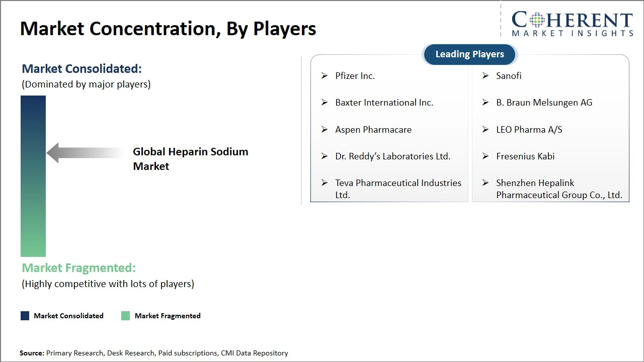Select Dr. Reddy's Laboratories Ltd. entry
The height and width of the screenshot is (362, 644).
[x=392, y=156]
